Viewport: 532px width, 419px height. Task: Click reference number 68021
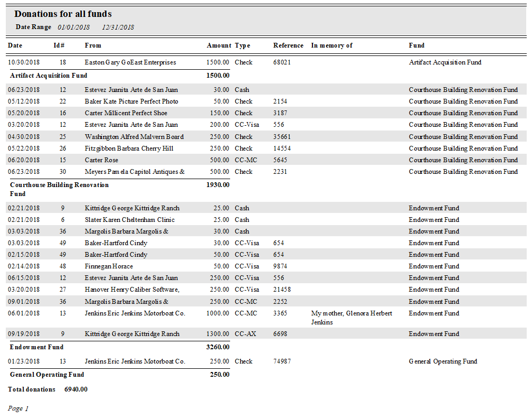point(282,62)
